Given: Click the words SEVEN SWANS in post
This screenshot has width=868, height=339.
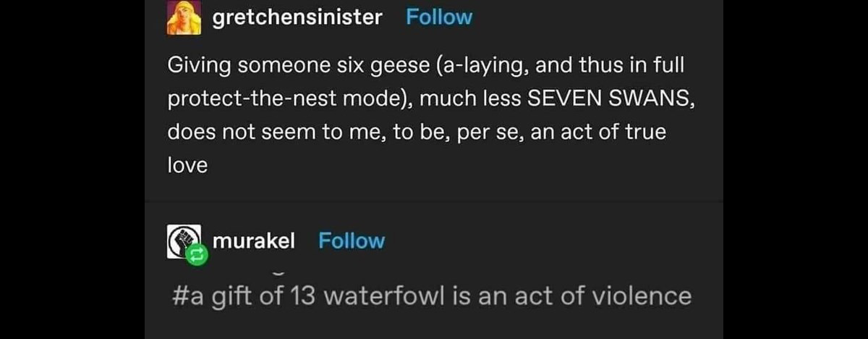Looking at the screenshot, I should click(x=608, y=99).
